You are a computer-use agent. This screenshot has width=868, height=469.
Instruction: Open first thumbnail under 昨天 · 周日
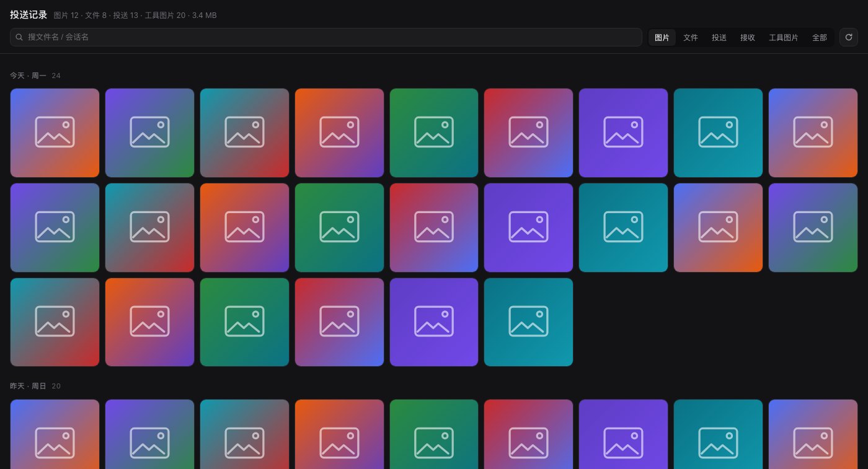click(55, 434)
